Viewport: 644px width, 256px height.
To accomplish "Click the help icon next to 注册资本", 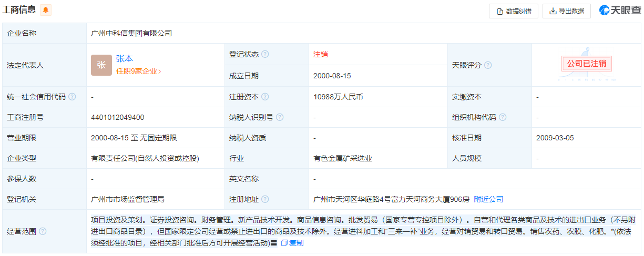I will coord(265,97).
